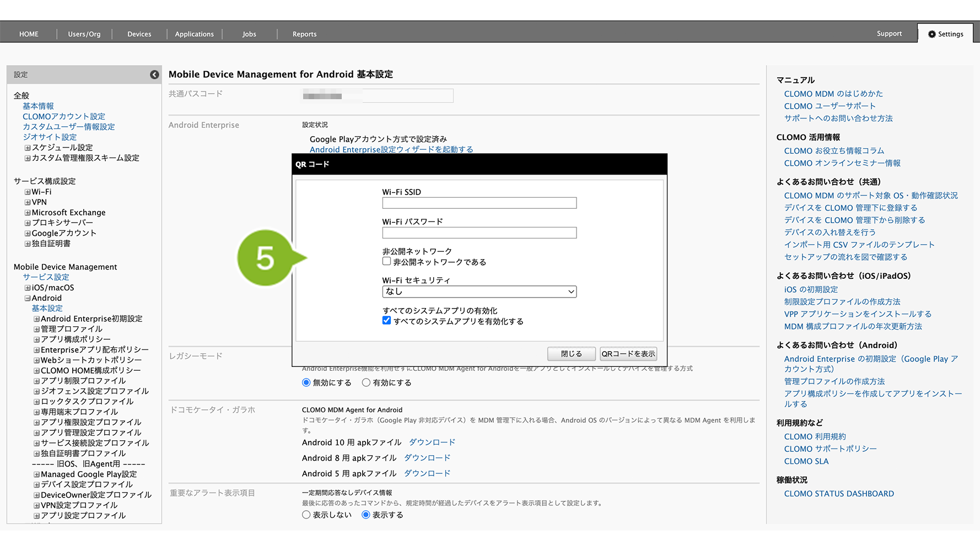Click the 閉じる button
The height and width of the screenshot is (551, 980).
[x=572, y=354]
